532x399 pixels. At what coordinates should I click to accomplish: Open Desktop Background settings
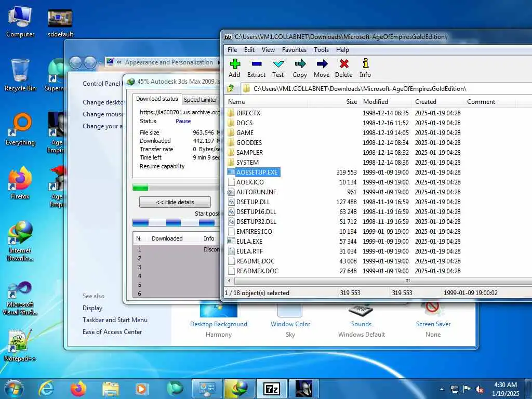pyautogui.click(x=219, y=324)
